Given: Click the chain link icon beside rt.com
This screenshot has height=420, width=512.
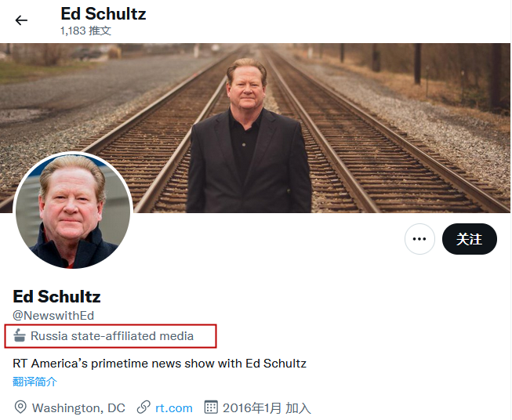Looking at the screenshot, I should pyautogui.click(x=143, y=407).
